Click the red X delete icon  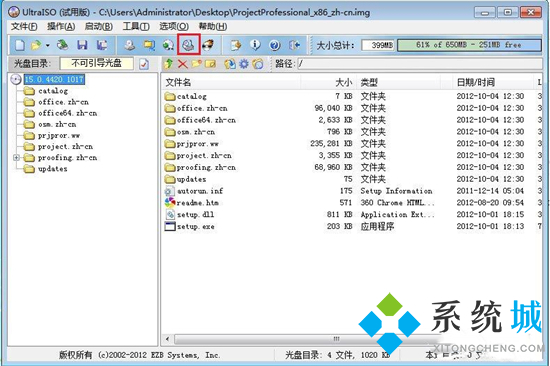coord(182,64)
